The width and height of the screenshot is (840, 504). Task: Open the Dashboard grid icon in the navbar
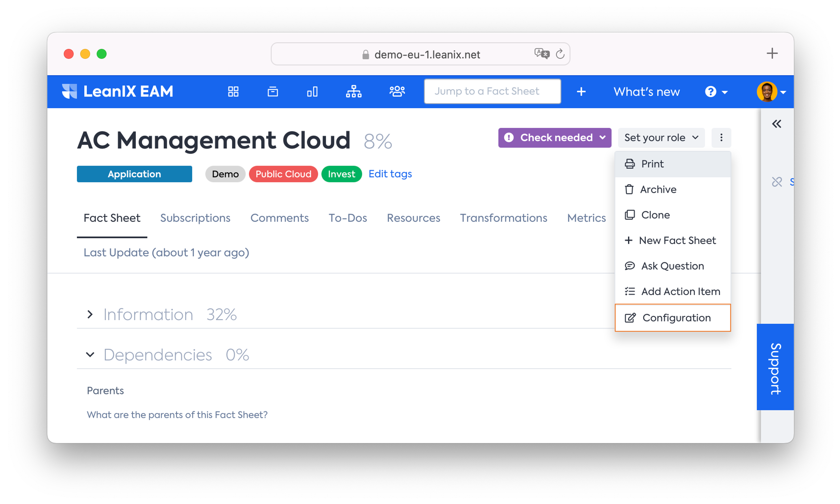[x=233, y=91]
